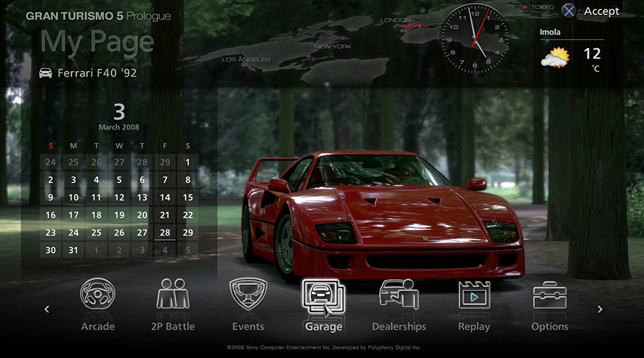
Task: Click the 12 °C temperature reading
Action: pos(592,59)
